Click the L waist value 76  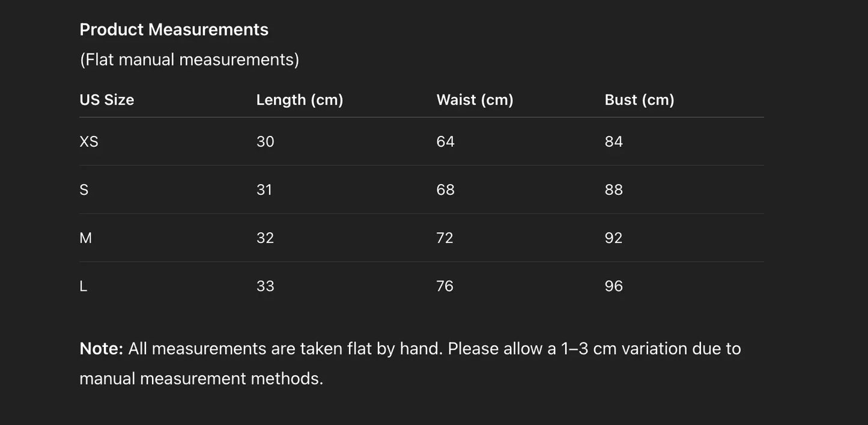click(445, 286)
